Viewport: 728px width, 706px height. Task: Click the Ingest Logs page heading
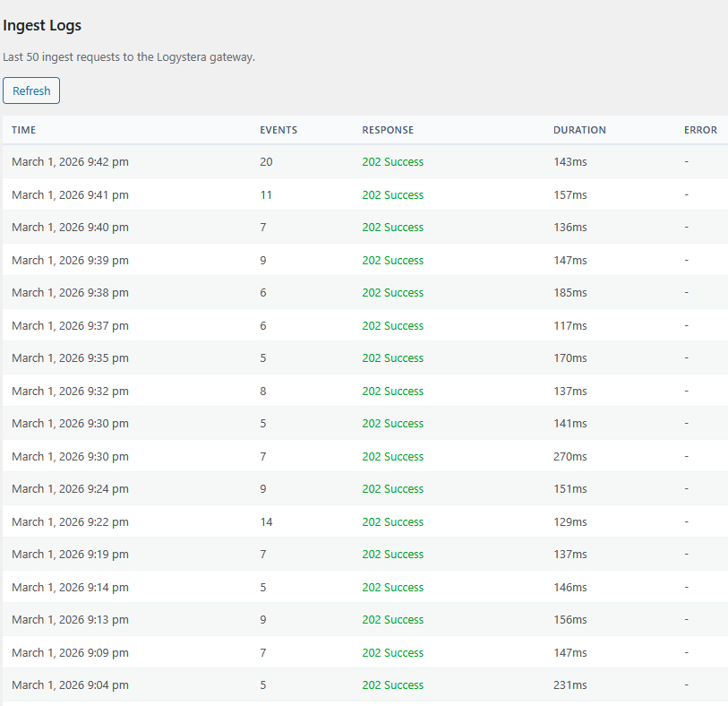tap(42, 25)
